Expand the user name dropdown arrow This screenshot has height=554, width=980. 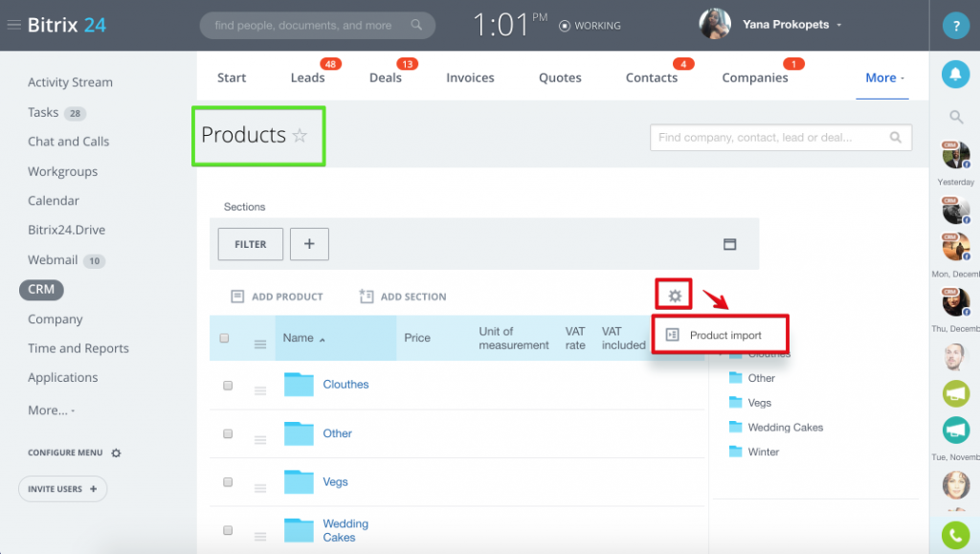tap(838, 26)
